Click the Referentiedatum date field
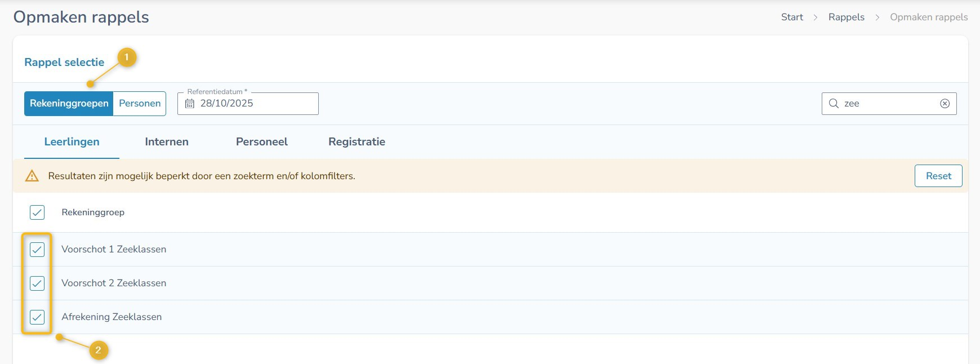 tap(253, 104)
